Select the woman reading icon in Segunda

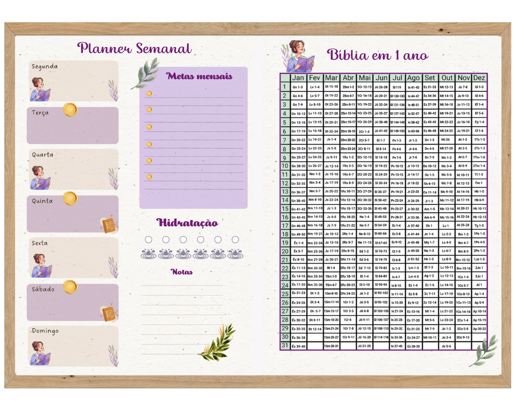tap(40, 89)
